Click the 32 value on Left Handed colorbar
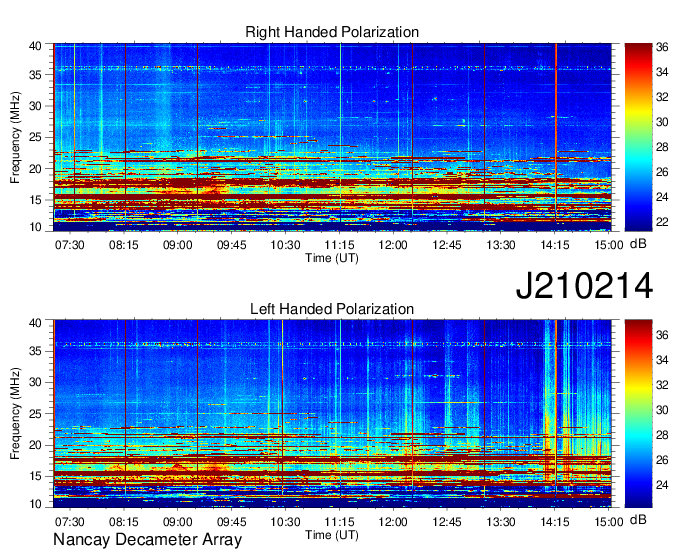The image size is (680, 552). point(662,385)
